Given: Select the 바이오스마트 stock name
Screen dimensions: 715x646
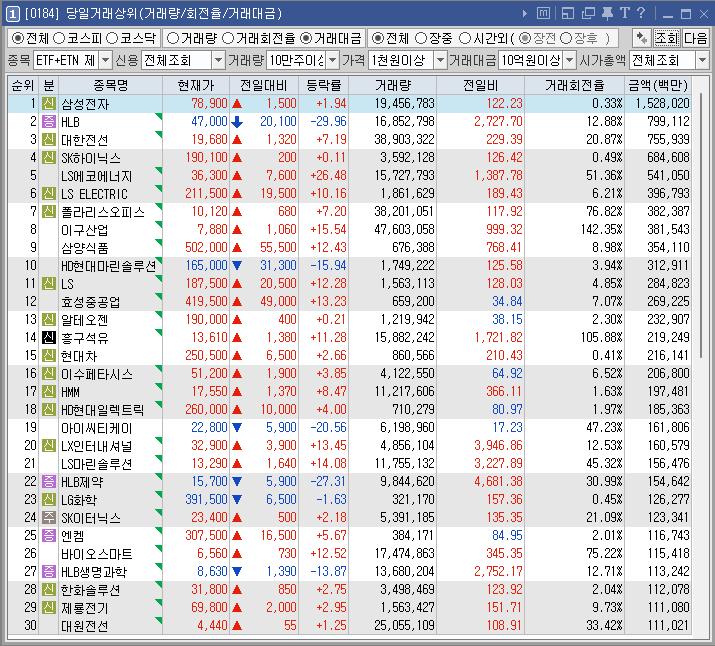Looking at the screenshot, I should click(97, 553).
